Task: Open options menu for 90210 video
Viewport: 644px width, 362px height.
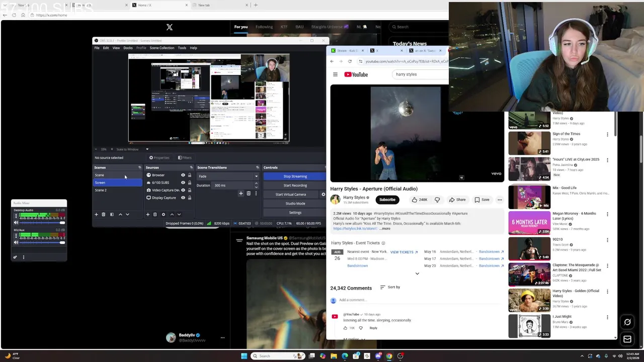Action: pos(607,240)
